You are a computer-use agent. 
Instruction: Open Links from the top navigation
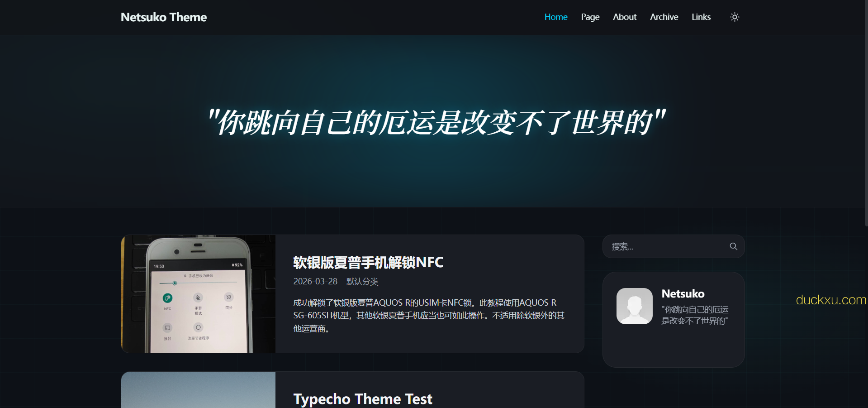click(x=701, y=17)
